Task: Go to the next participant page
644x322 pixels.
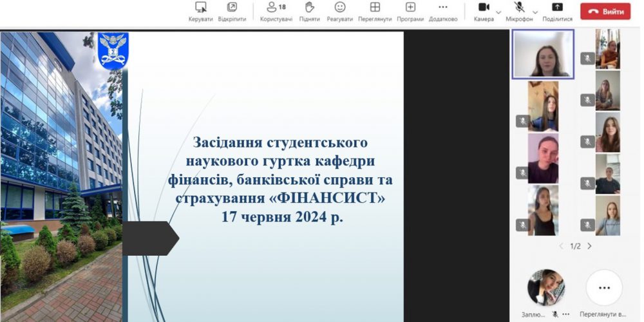Action: click(589, 246)
